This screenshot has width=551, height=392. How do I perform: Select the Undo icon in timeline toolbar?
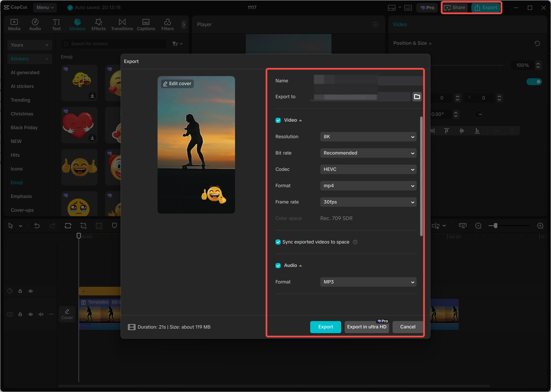pyautogui.click(x=37, y=225)
